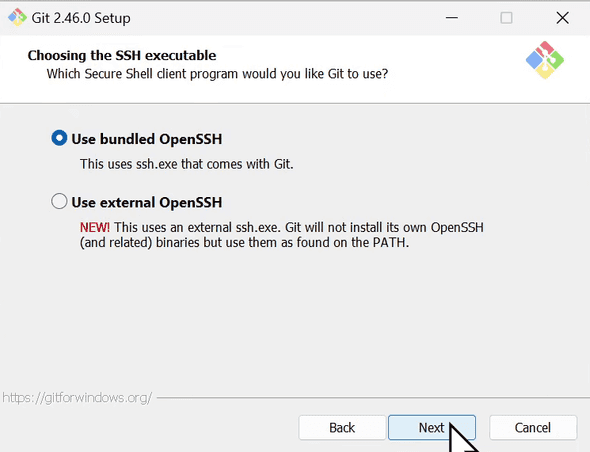Click the 'Use bundled OpenSSH' label text

(147, 139)
